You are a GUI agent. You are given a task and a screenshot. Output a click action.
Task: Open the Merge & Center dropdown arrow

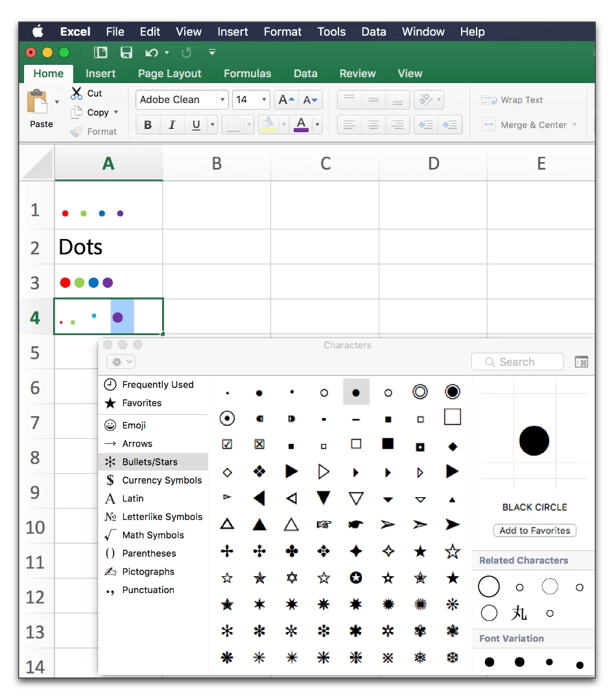[574, 125]
